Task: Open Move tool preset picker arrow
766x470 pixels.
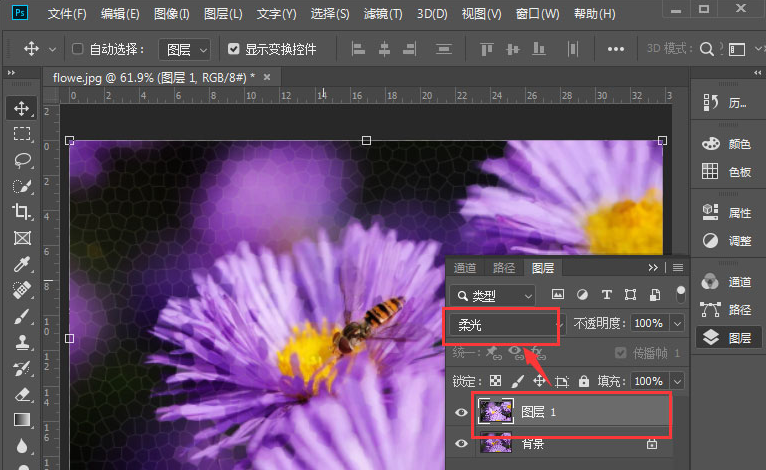Action: [x=52, y=49]
